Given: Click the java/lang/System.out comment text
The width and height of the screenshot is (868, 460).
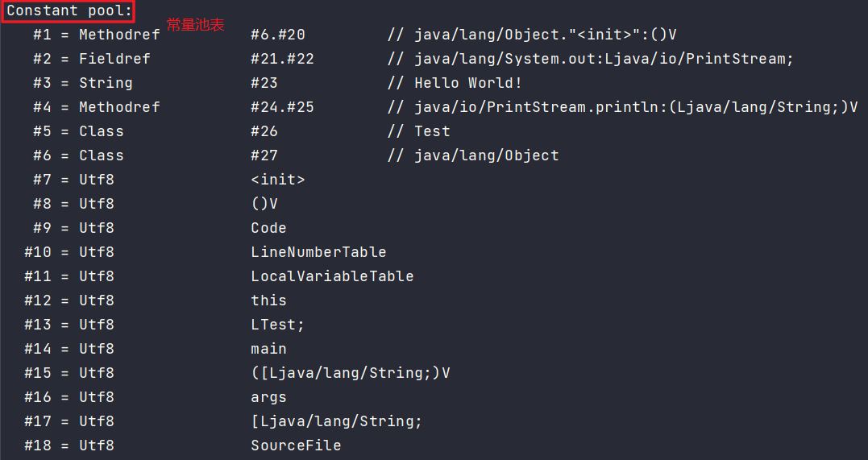Looking at the screenshot, I should pyautogui.click(x=505, y=59).
